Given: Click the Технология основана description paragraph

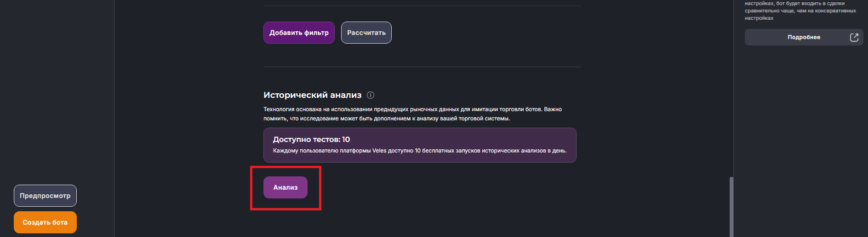Looking at the screenshot, I should pos(412,114).
